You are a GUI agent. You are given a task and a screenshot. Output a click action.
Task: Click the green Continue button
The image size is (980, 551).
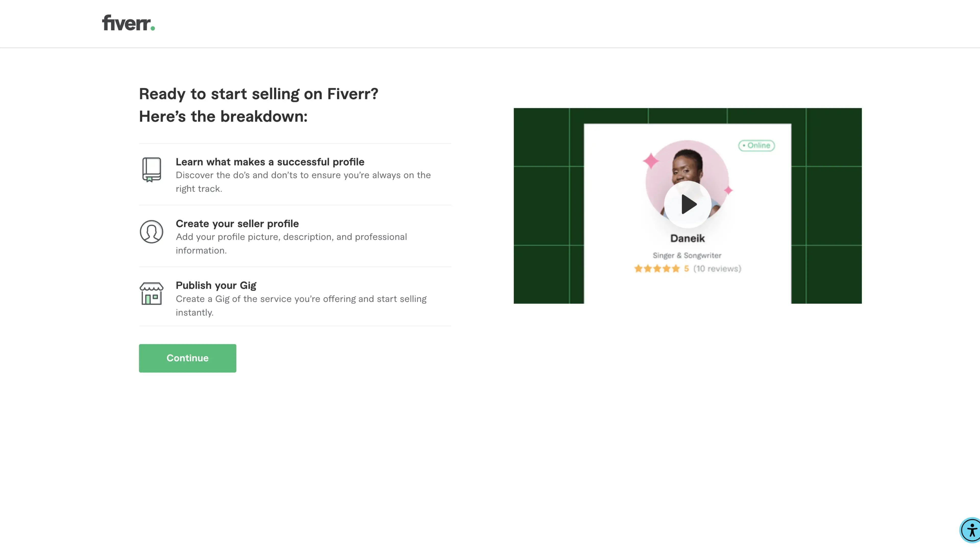[x=187, y=358]
